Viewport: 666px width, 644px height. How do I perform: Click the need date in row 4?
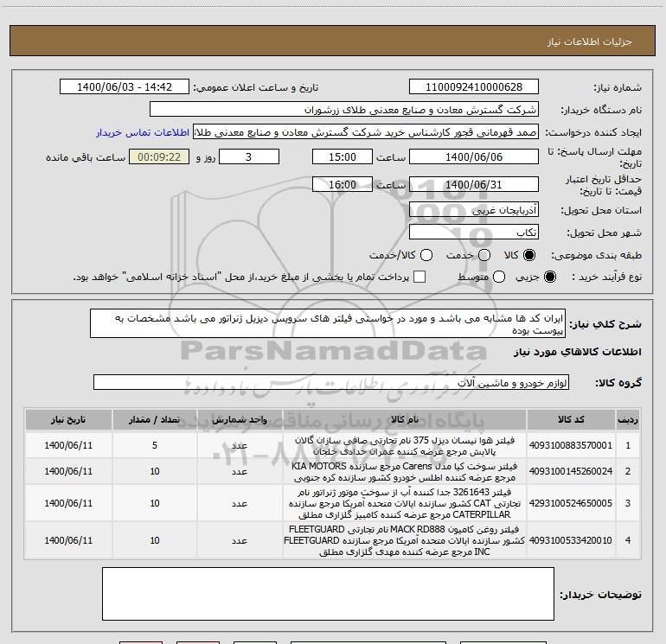[68, 540]
